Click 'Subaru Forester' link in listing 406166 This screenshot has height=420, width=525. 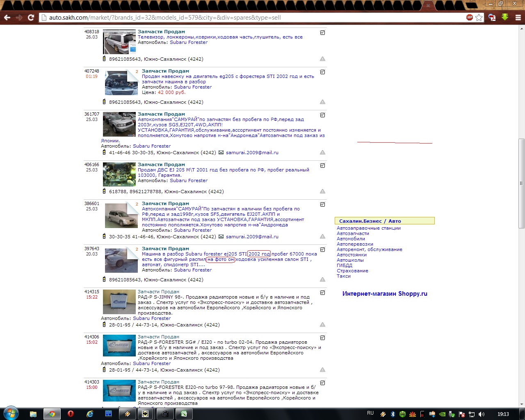189,180
